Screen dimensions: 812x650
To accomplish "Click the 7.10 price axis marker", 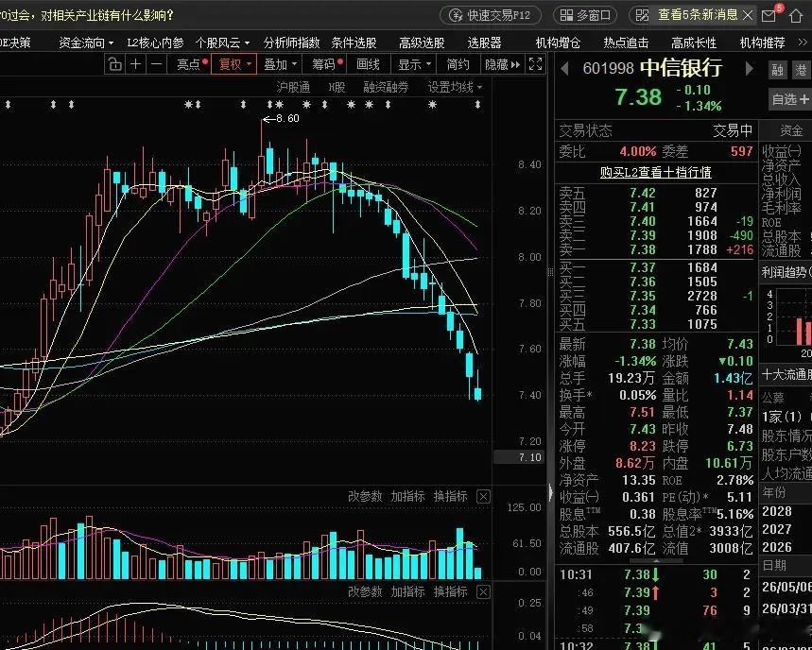I will pyautogui.click(x=519, y=457).
